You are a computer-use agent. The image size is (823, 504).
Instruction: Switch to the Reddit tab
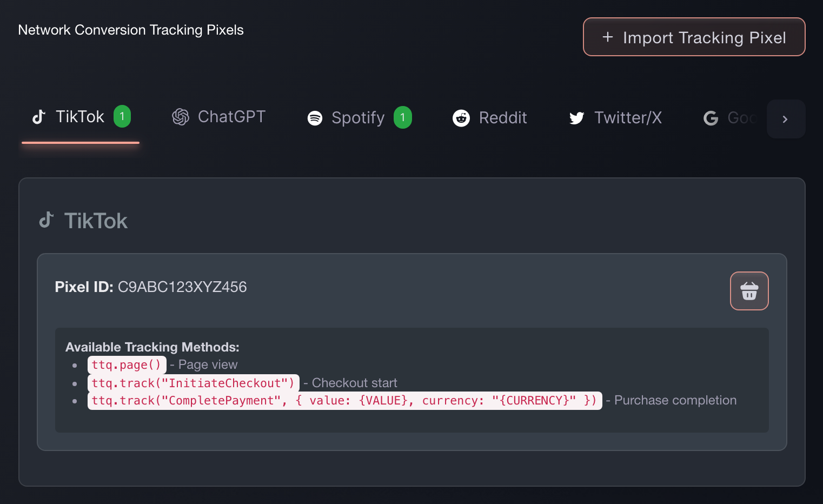(x=490, y=117)
